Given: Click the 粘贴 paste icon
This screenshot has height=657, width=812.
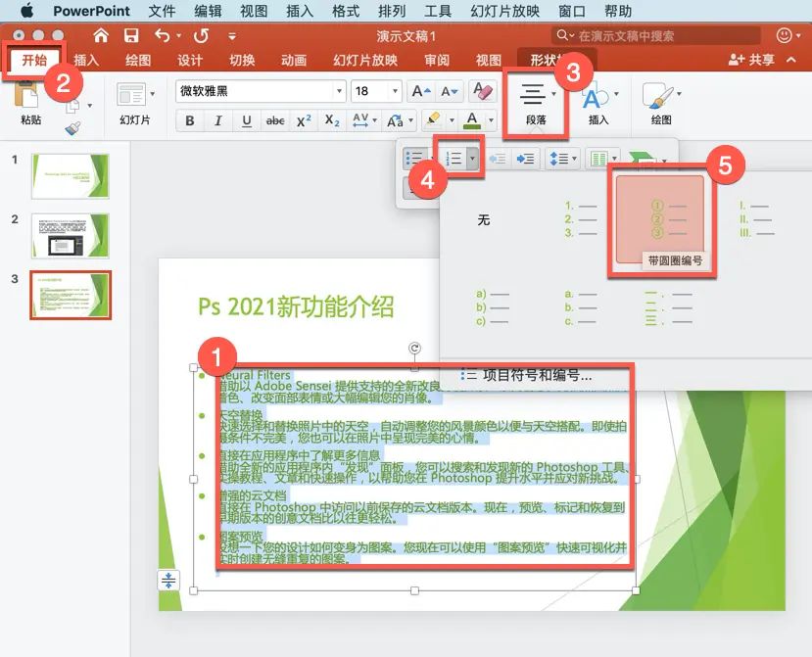Looking at the screenshot, I should tap(27, 97).
